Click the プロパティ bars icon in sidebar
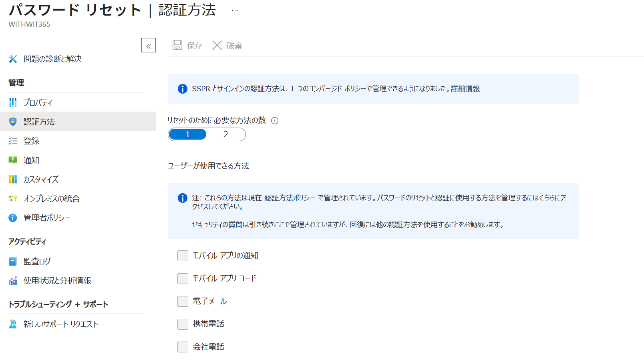 (13, 102)
